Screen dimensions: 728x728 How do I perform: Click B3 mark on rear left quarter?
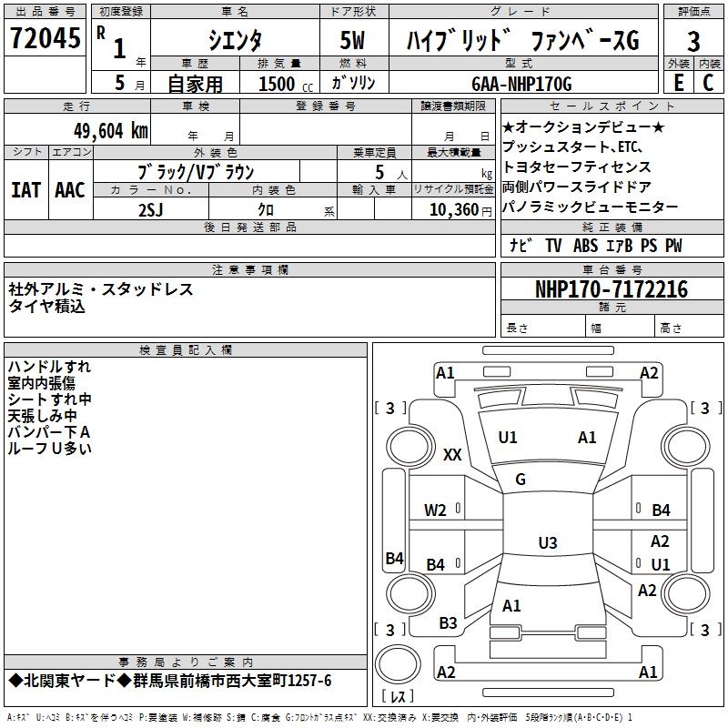point(448,623)
